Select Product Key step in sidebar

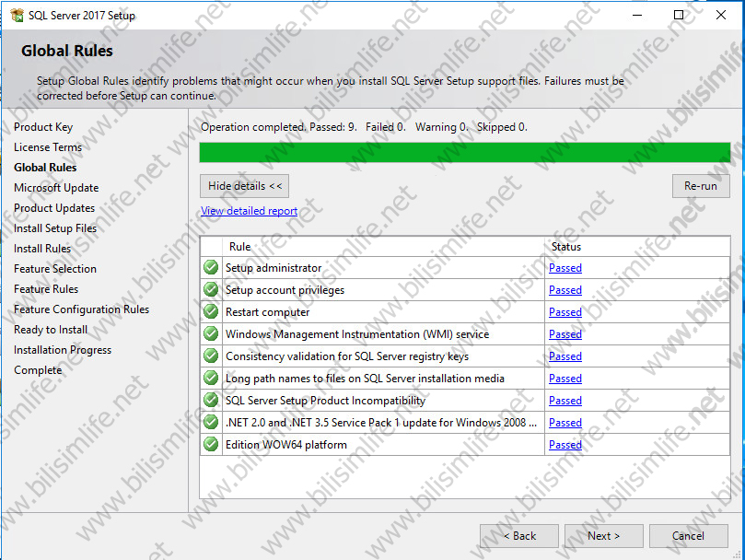click(43, 127)
